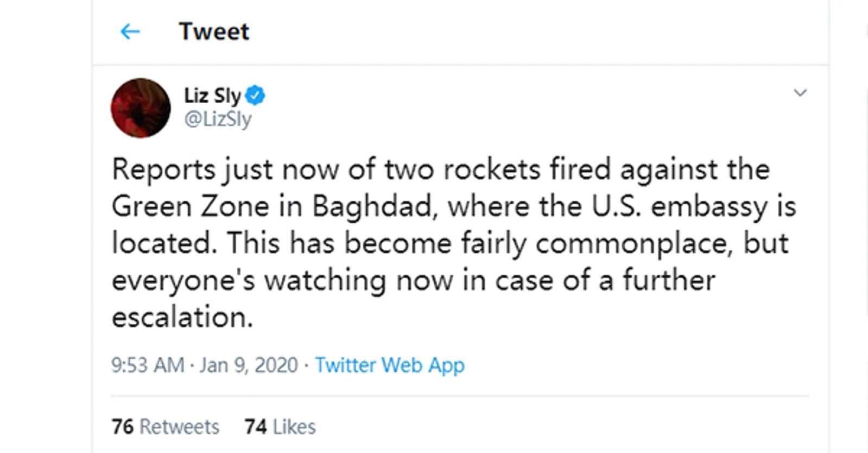This screenshot has height=453, width=868.
Task: Click the number 76 retweet count
Action: pyautogui.click(x=123, y=427)
